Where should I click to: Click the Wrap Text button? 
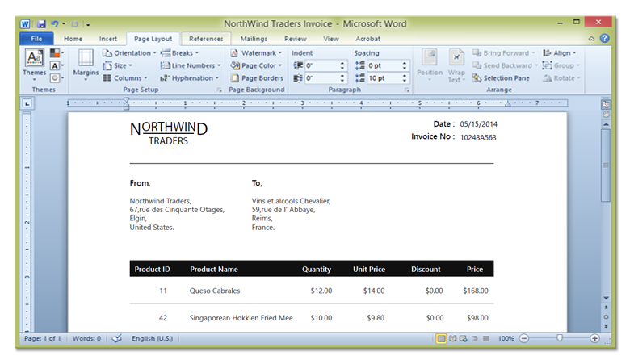tap(456, 65)
